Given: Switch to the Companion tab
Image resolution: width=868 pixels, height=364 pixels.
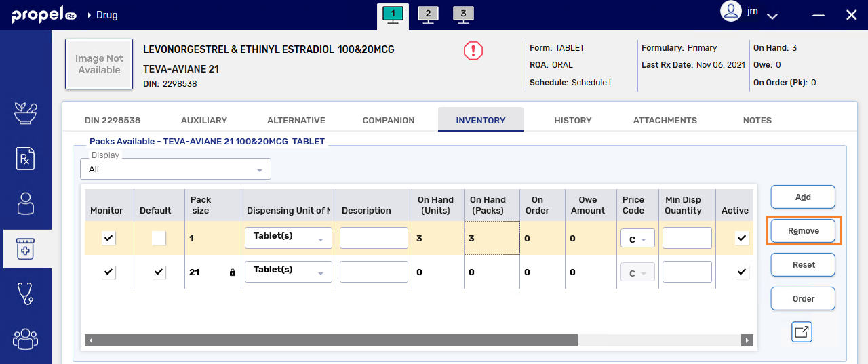Looking at the screenshot, I should pyautogui.click(x=389, y=120).
